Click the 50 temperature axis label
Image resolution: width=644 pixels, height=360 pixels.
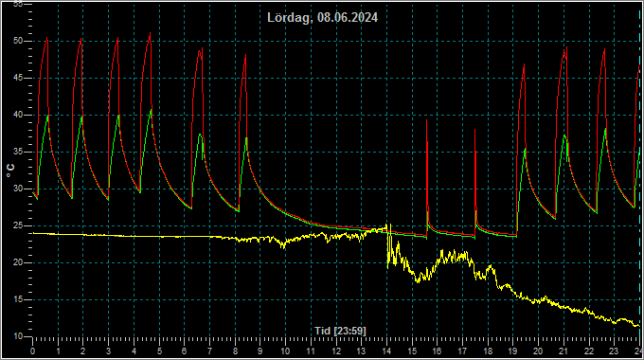pos(18,41)
